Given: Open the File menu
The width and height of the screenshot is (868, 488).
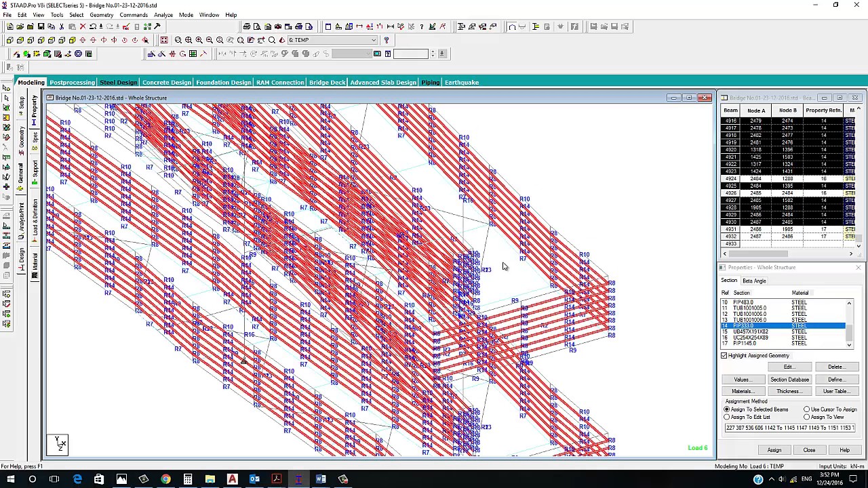Looking at the screenshot, I should click(x=7, y=15).
